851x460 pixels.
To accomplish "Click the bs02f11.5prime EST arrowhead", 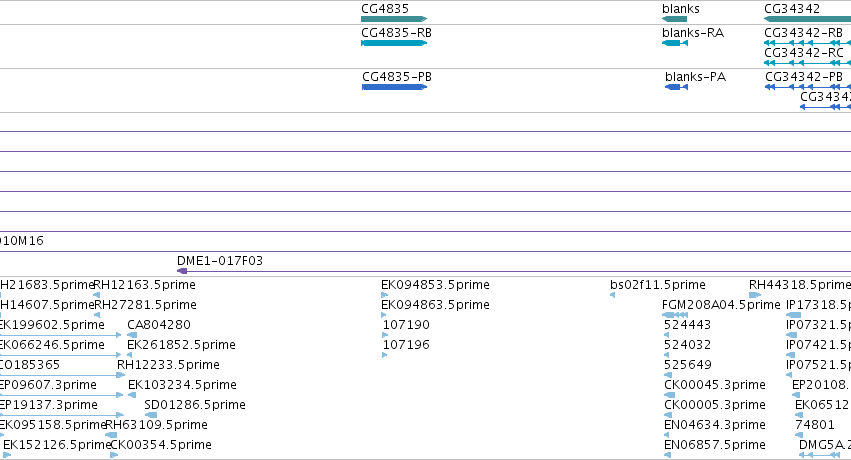I will point(613,295).
